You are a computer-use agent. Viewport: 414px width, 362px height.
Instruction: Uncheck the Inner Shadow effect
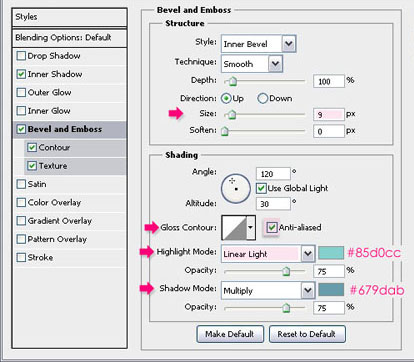[21, 74]
